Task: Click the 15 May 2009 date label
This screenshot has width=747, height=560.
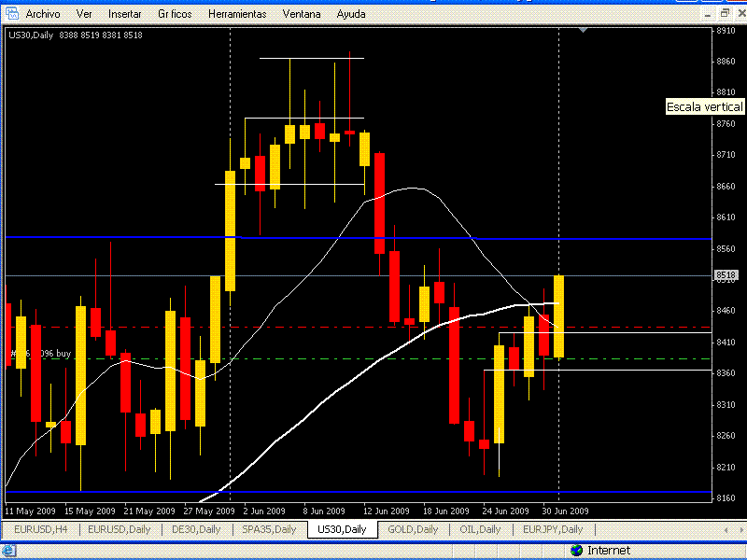Action: 90,511
